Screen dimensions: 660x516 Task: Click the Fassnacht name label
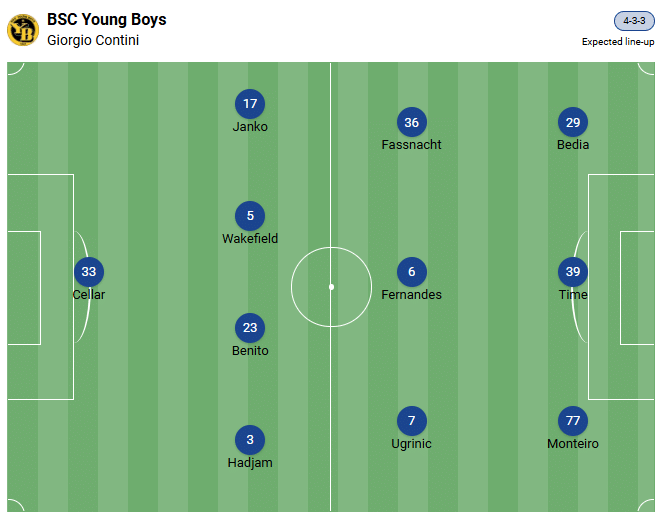(x=411, y=145)
